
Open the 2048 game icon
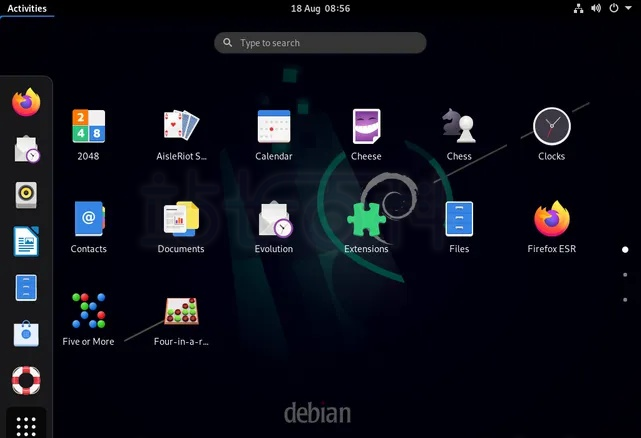pyautogui.click(x=88, y=126)
